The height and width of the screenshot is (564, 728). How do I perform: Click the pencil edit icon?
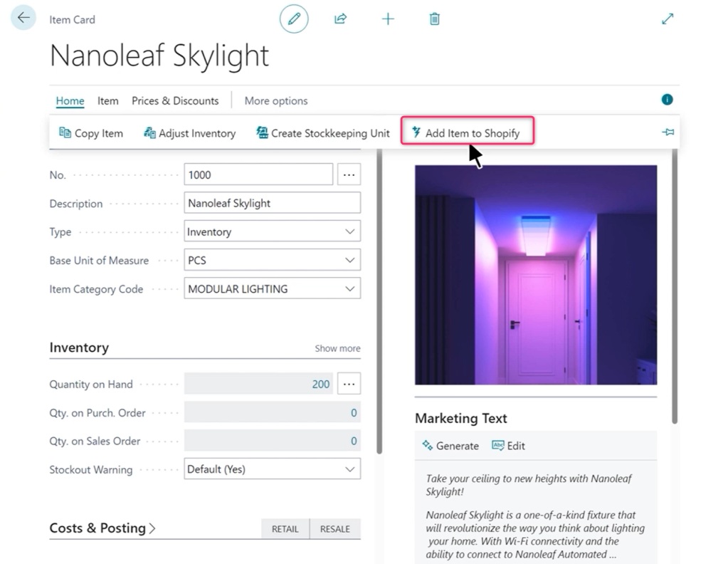(294, 19)
